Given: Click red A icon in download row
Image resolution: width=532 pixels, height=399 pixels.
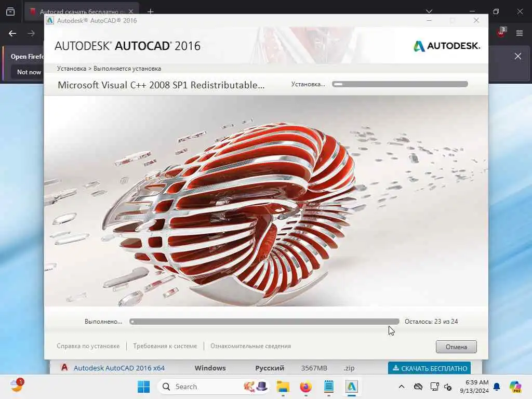Looking at the screenshot, I should [x=64, y=367].
